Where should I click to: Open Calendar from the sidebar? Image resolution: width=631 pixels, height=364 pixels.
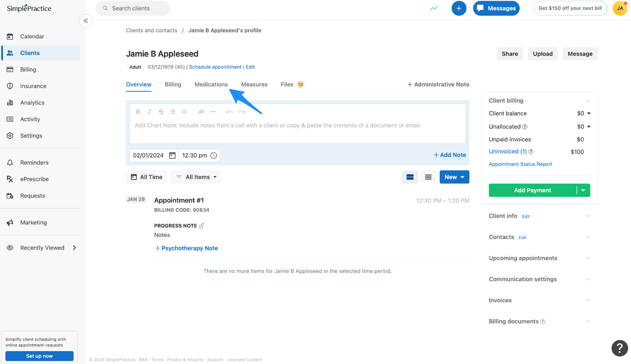pos(32,36)
